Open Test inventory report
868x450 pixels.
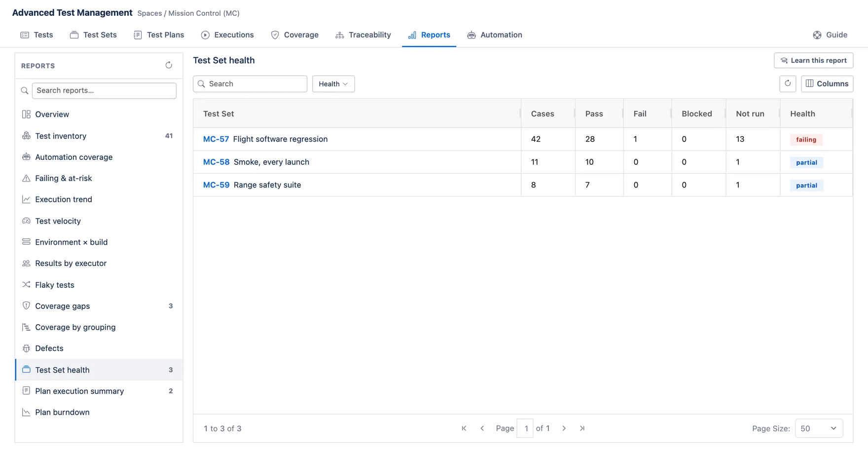[99, 136]
